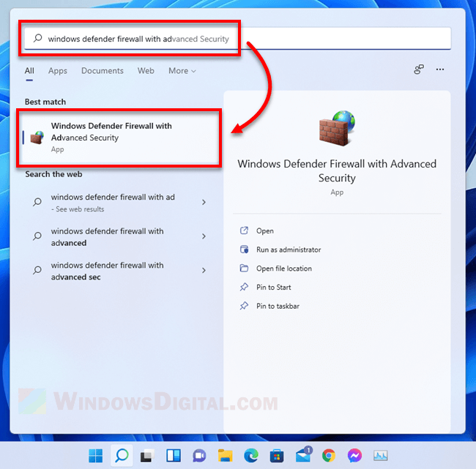The height and width of the screenshot is (469, 476).
Task: Click the pin icon beside Pin to Start
Action: [244, 287]
